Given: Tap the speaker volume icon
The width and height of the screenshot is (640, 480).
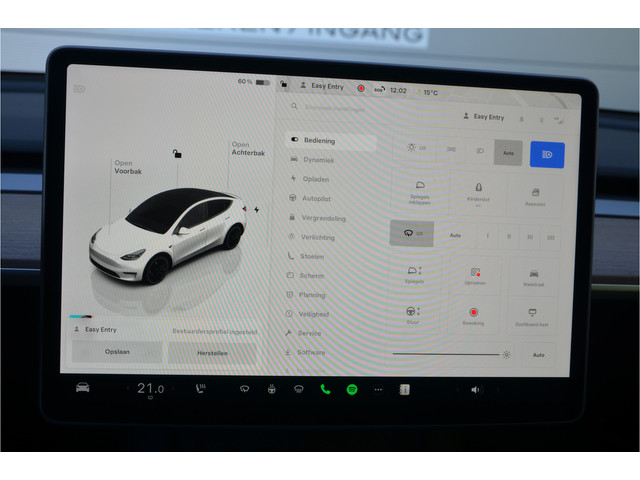Looking at the screenshot, I should (x=475, y=389).
